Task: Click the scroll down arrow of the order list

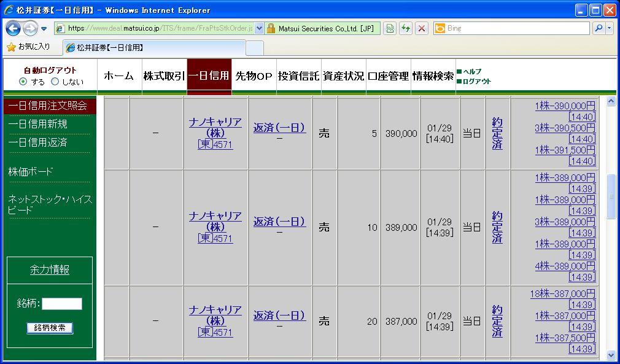Action: [x=611, y=355]
